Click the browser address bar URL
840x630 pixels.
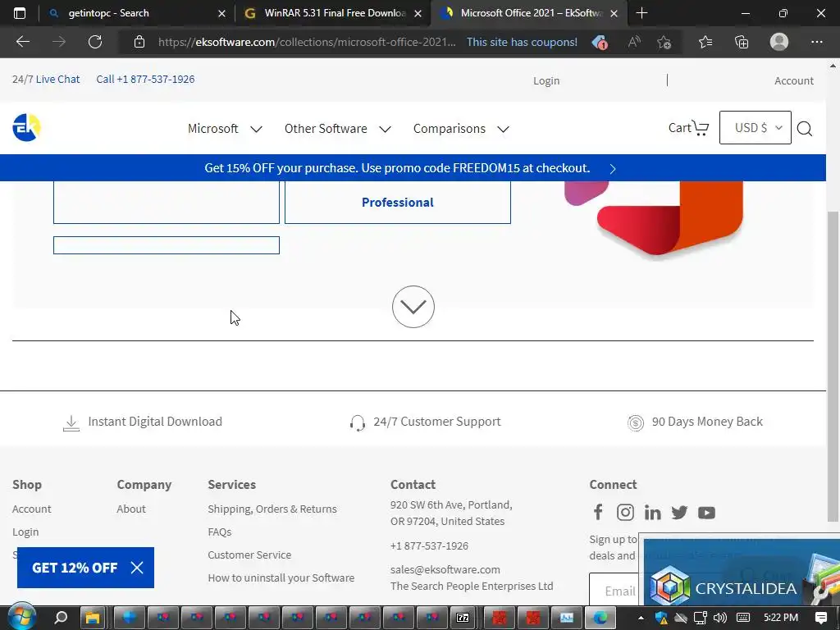click(307, 42)
